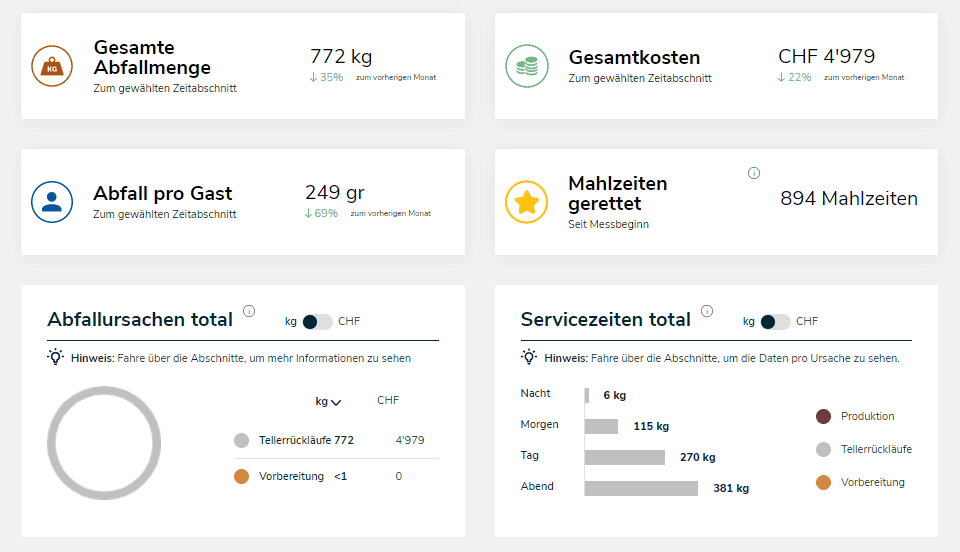
Task: Click the weight icon for Gesamte Abfallmenge
Action: (52, 66)
